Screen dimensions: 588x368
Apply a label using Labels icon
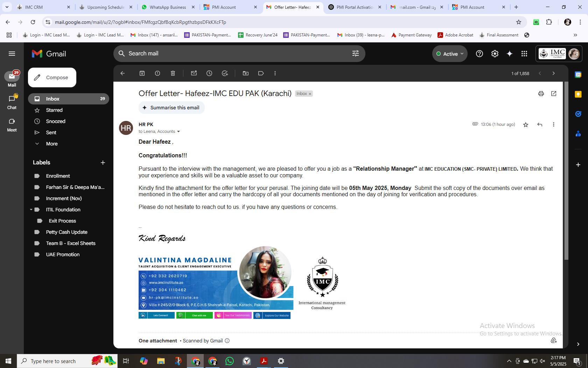[261, 73]
